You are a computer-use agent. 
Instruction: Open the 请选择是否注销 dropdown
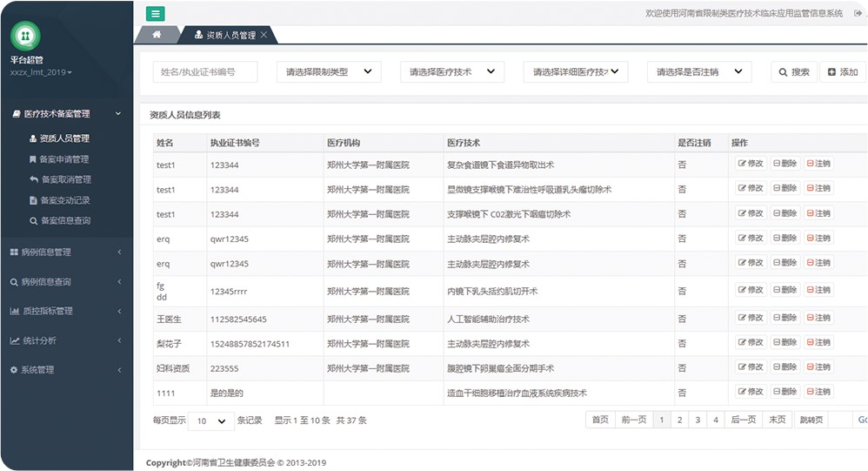(699, 72)
